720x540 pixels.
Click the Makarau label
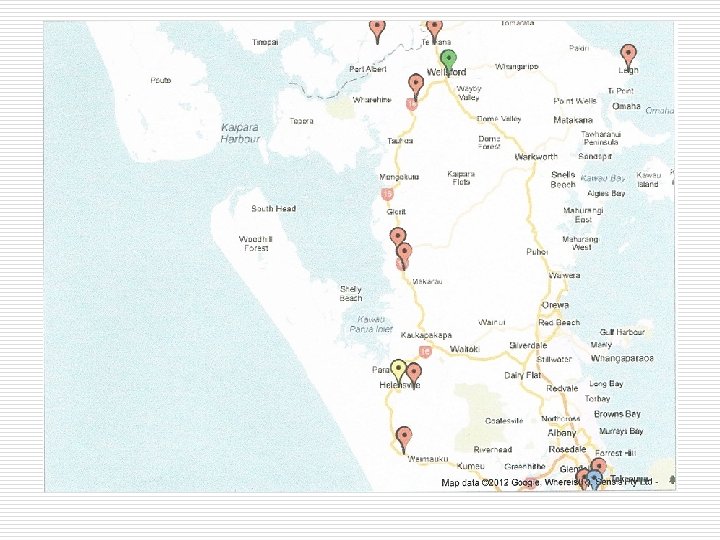tap(427, 281)
